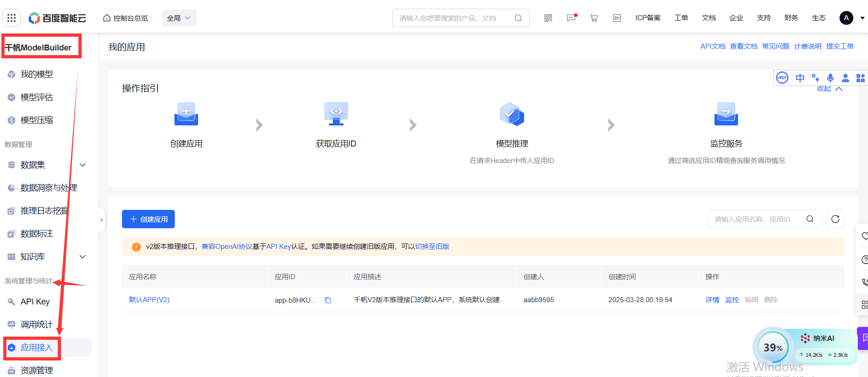
Task: Open API Key in sidebar
Action: (35, 302)
